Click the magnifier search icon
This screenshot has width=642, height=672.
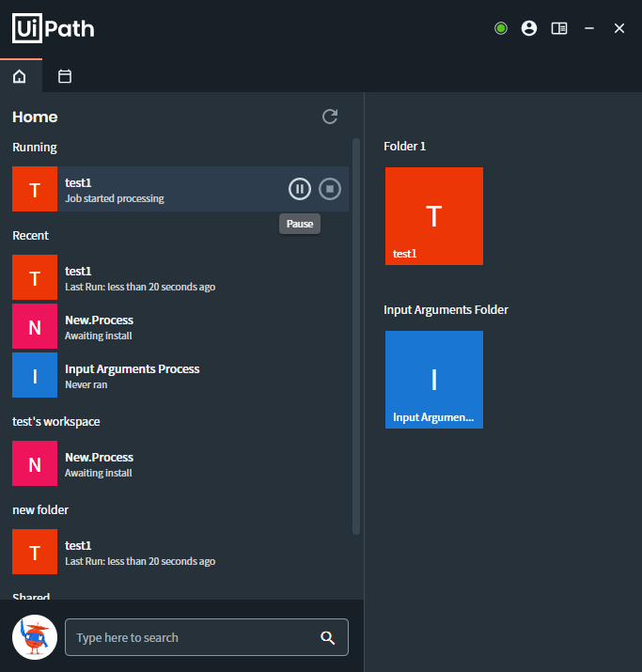[327, 638]
